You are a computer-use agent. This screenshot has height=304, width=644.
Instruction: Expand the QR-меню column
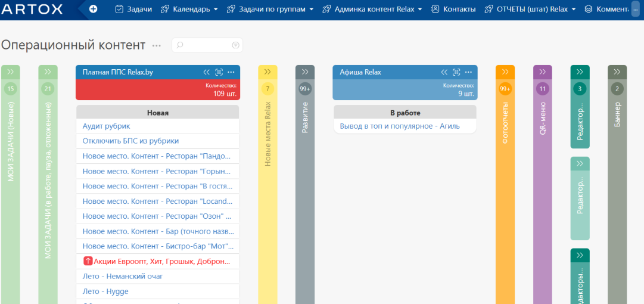[543, 72]
